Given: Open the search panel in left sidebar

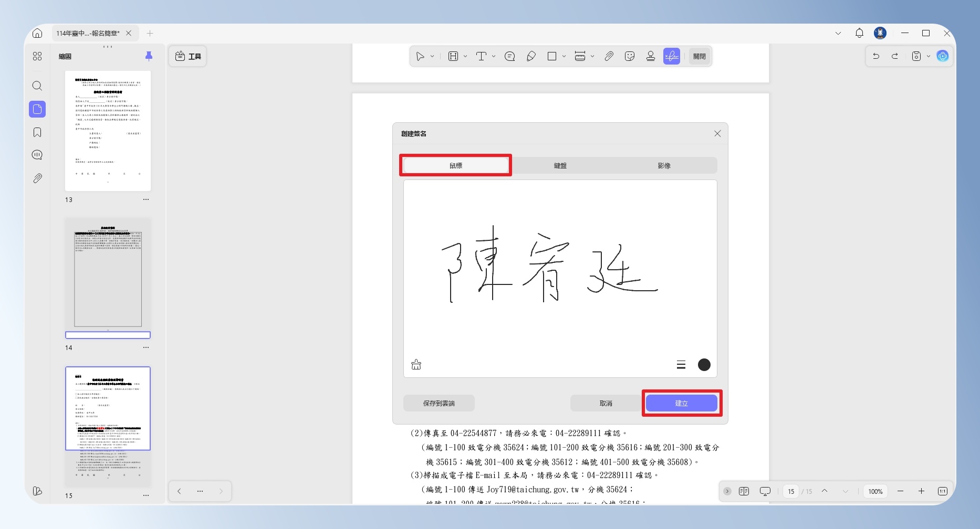Looking at the screenshot, I should 37,86.
